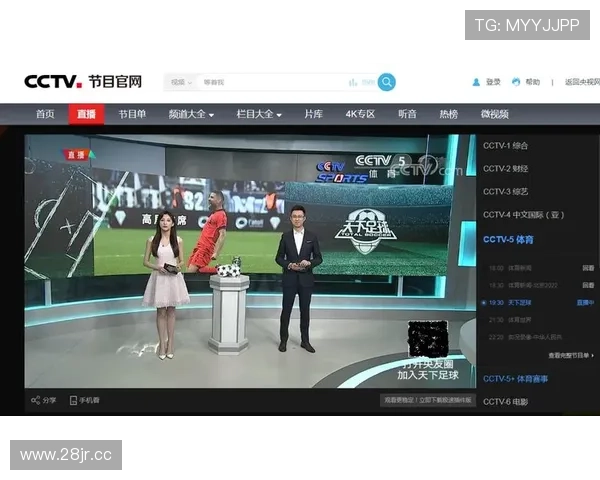Image resolution: width=600 pixels, height=480 pixels.
Task: Expand the 频道大全 dropdown menu
Action: tap(191, 114)
